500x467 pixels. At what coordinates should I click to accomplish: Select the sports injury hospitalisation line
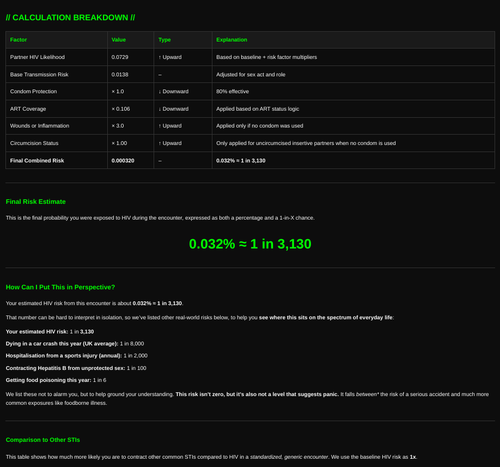coord(77,356)
